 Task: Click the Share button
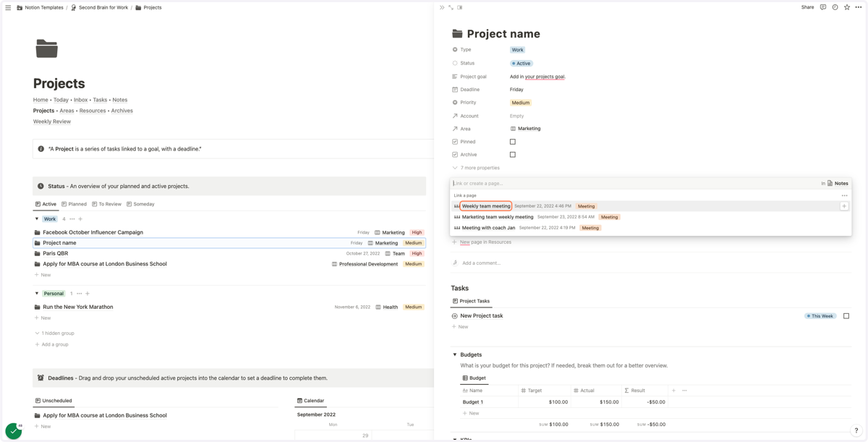[x=807, y=7]
